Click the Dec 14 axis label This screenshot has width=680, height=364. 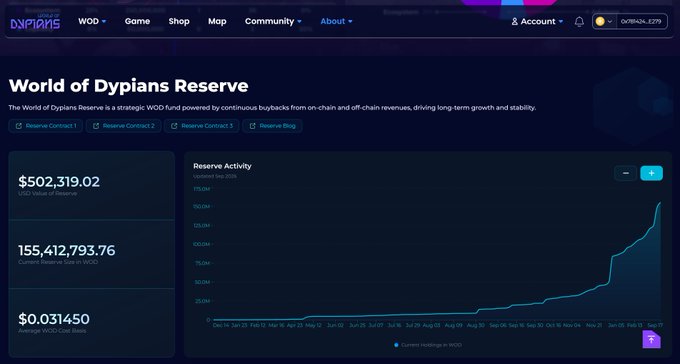[x=221, y=325]
